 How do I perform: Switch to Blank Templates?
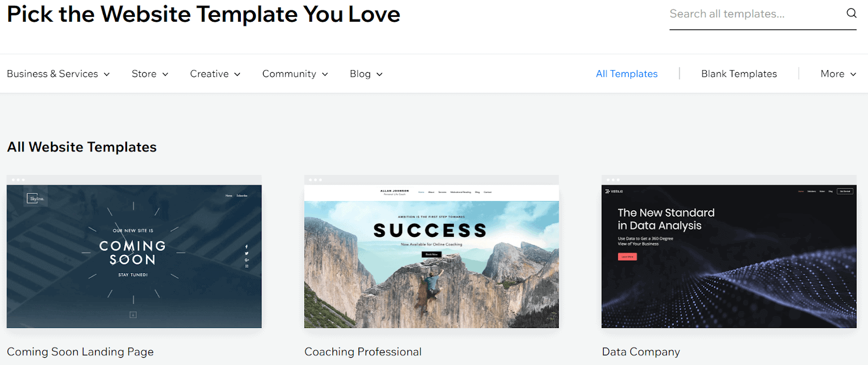(739, 74)
